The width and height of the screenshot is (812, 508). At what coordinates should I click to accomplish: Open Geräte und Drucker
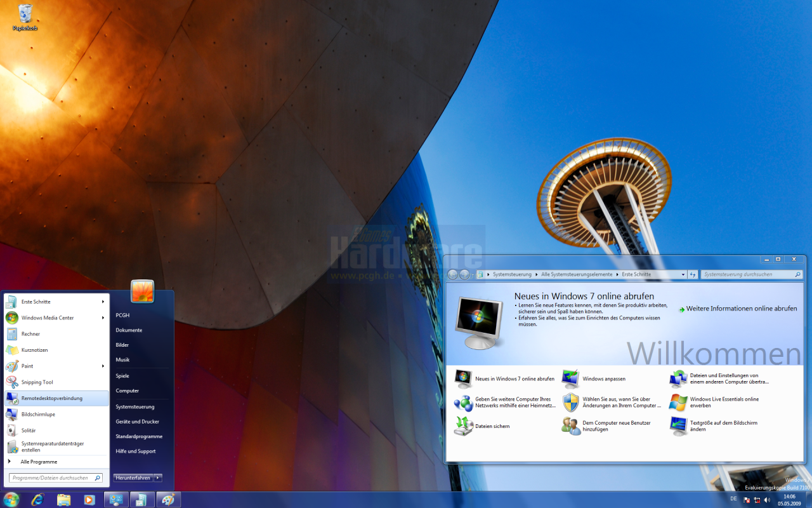click(x=138, y=422)
